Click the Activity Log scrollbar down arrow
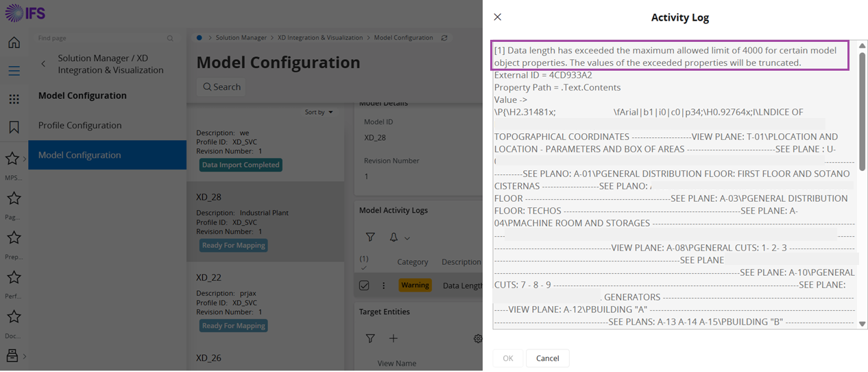This screenshot has width=868, height=372. point(862,323)
